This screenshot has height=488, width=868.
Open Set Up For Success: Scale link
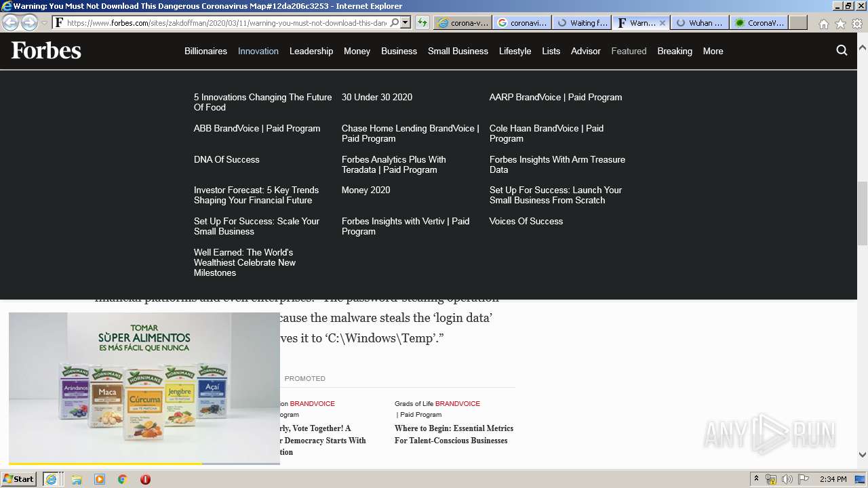click(256, 226)
